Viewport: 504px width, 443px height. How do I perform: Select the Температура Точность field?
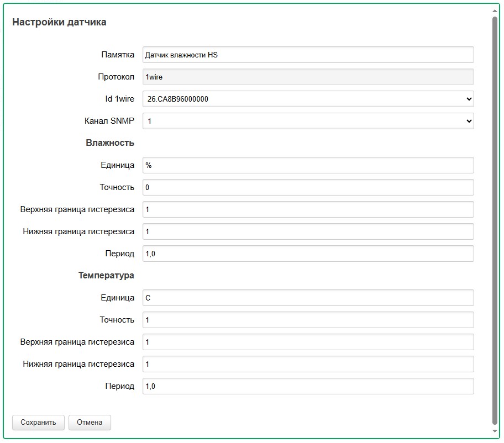[x=308, y=320]
